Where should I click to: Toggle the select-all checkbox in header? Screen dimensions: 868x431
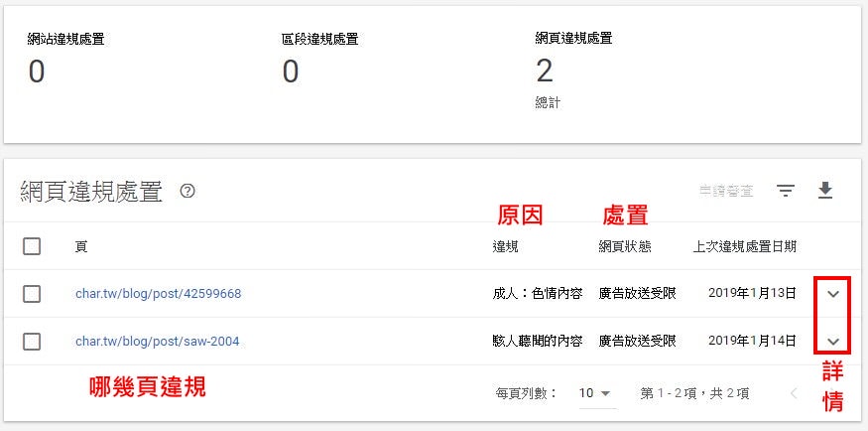(32, 246)
